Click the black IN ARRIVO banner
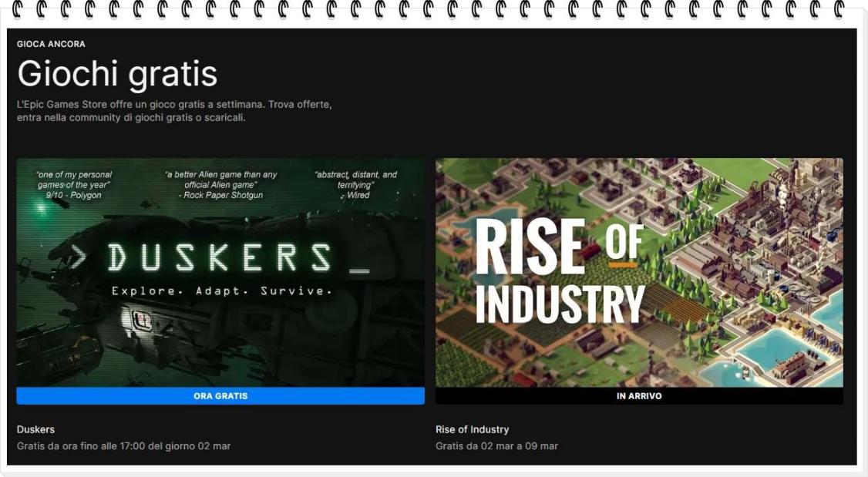The height and width of the screenshot is (477, 868). click(638, 396)
